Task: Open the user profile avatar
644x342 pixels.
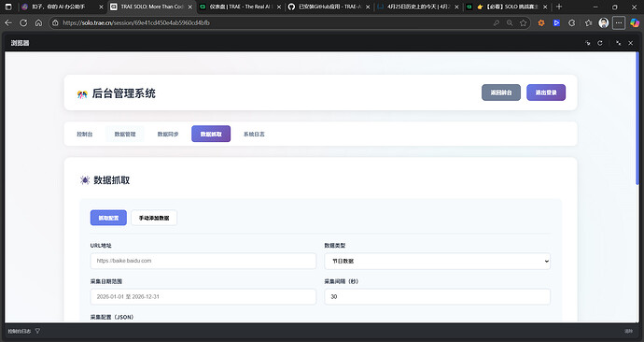Action: click(x=603, y=23)
